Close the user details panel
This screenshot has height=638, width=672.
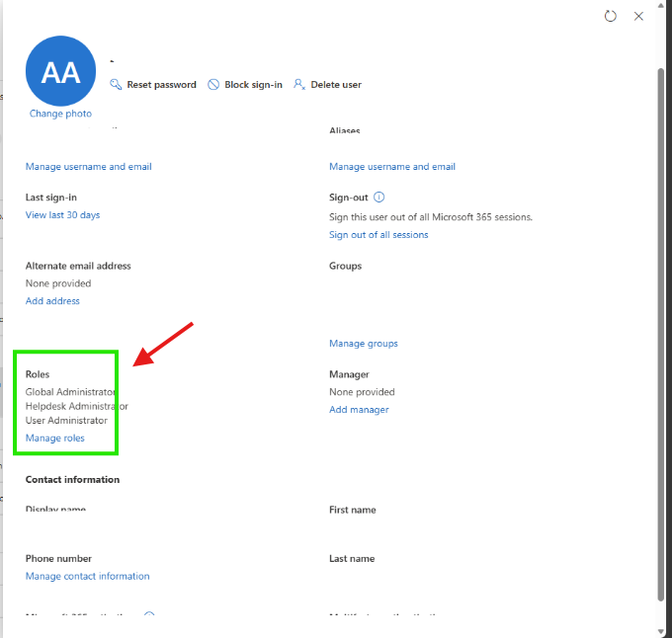tap(638, 16)
